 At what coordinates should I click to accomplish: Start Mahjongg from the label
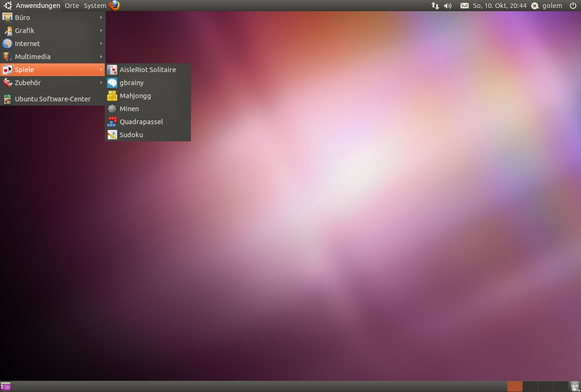tap(135, 96)
